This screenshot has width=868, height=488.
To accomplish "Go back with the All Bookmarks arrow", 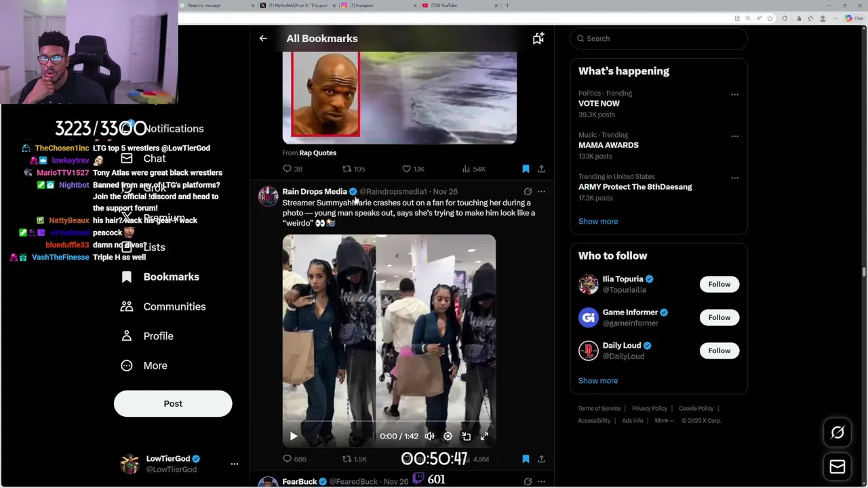I will [x=263, y=39].
